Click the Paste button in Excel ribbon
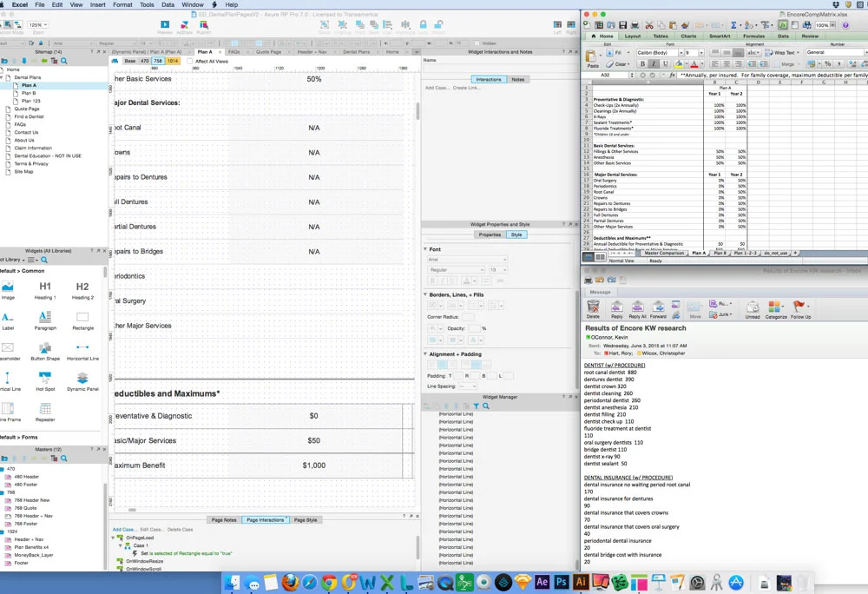 592,58
